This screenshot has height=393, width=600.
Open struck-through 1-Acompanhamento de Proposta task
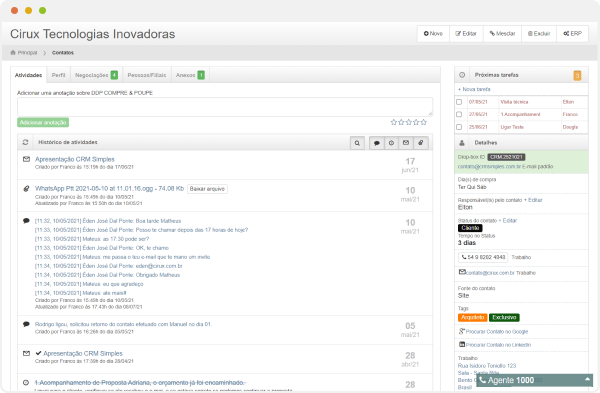tap(140, 383)
